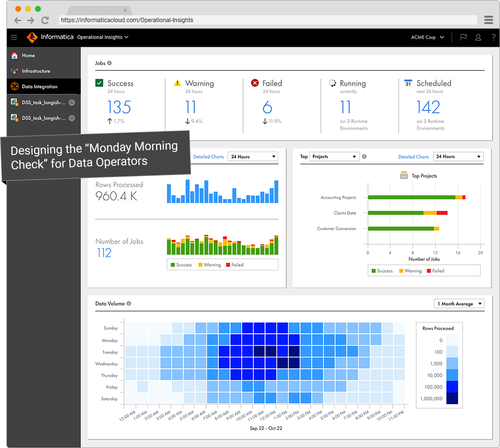500x448 pixels.
Task: Click the Infrastructure icon in sidebar
Action: point(14,71)
